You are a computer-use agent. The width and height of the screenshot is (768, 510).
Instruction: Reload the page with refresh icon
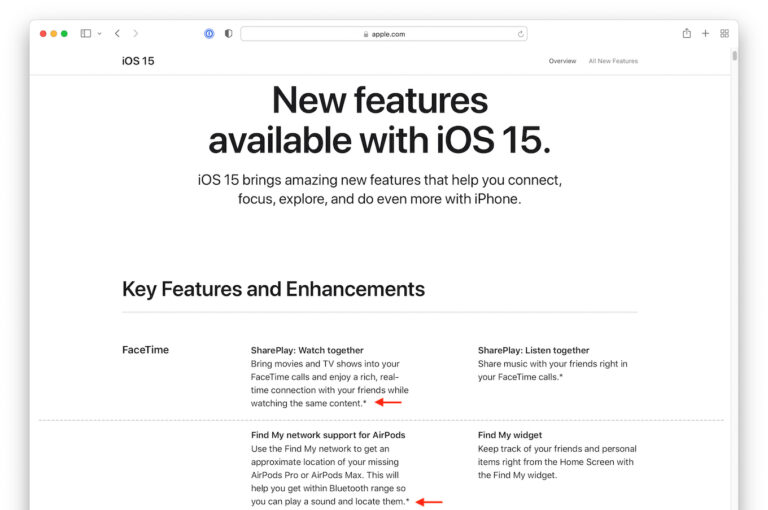(x=520, y=34)
